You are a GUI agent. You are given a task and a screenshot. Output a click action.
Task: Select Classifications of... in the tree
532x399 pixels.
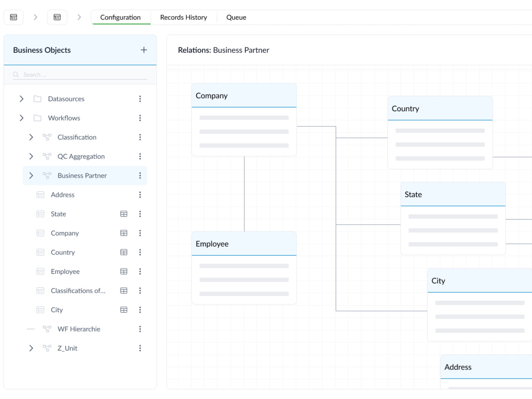click(78, 291)
